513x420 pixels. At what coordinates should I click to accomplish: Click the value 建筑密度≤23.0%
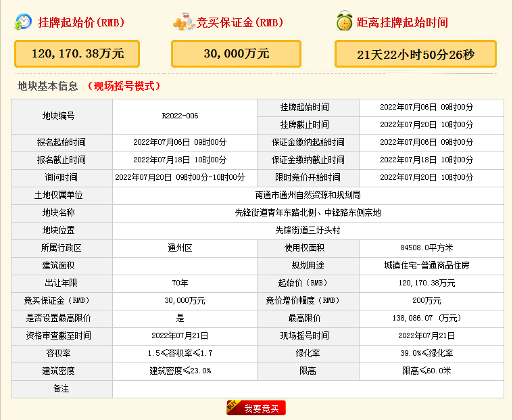pyautogui.click(x=180, y=371)
